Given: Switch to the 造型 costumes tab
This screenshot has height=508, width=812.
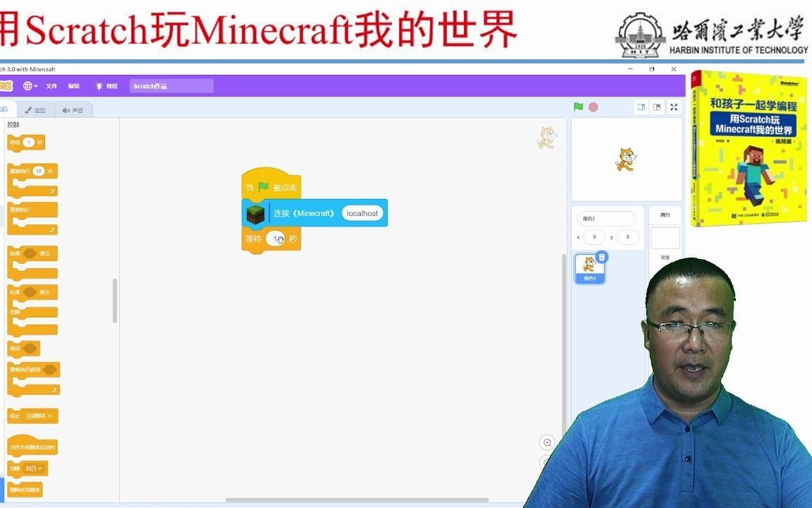Looking at the screenshot, I should pos(36,109).
